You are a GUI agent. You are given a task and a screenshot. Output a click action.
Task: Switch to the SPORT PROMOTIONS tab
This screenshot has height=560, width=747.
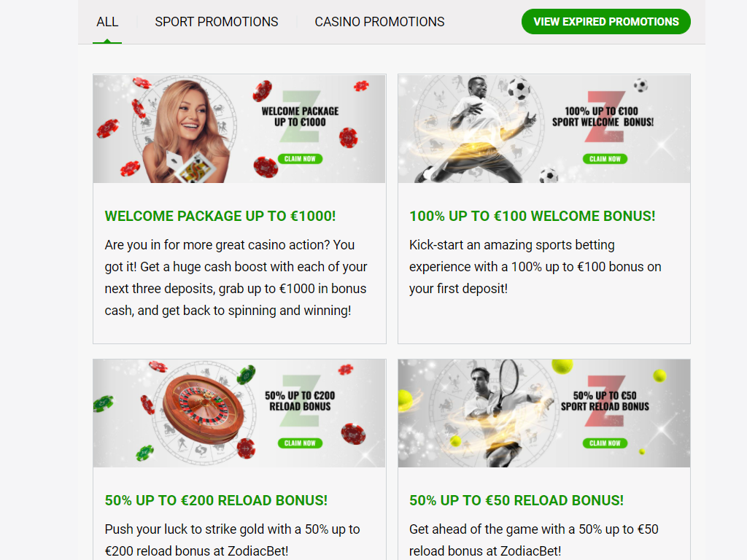[216, 22]
